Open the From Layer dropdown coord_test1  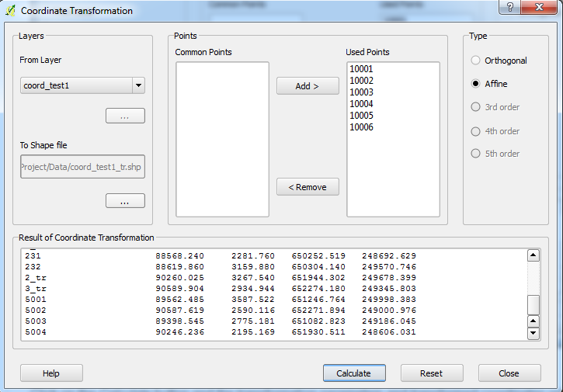(x=82, y=85)
